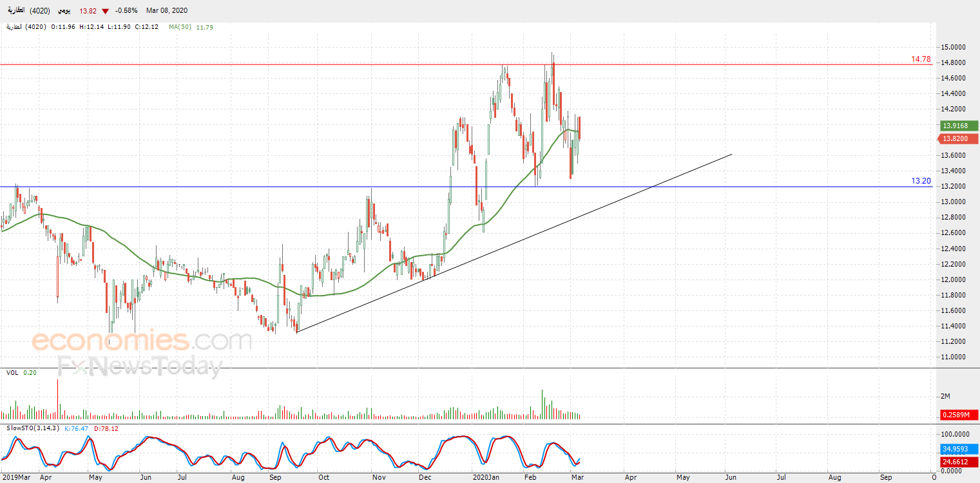This screenshot has height=483, width=980.
Task: Click the blue 13.20 price label
Action: click(921, 181)
